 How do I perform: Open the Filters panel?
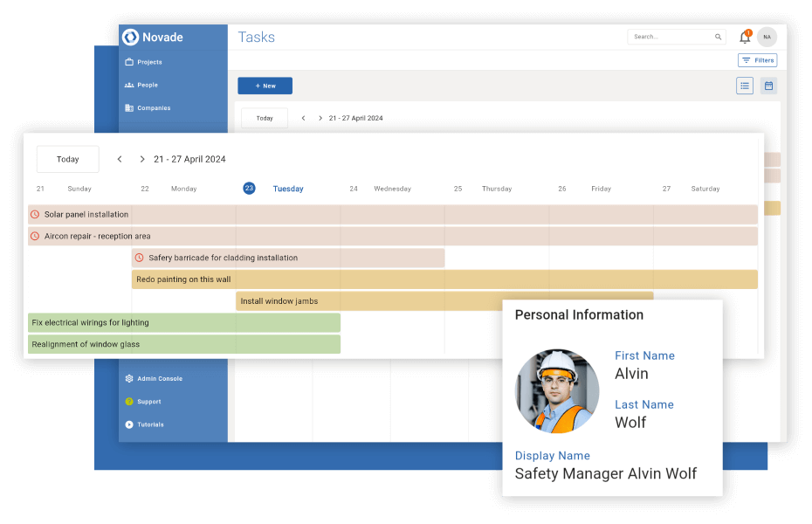click(757, 59)
